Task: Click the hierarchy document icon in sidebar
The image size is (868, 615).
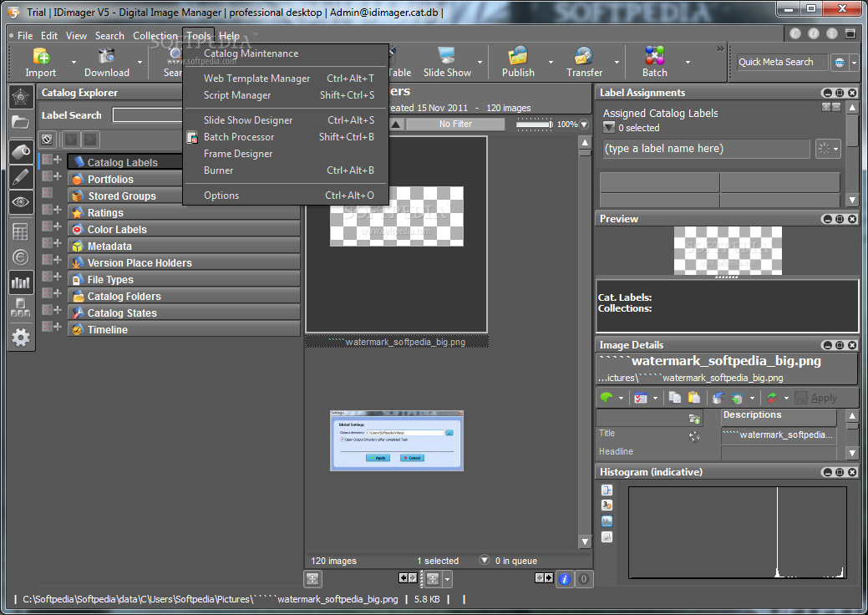Action: tap(21, 307)
